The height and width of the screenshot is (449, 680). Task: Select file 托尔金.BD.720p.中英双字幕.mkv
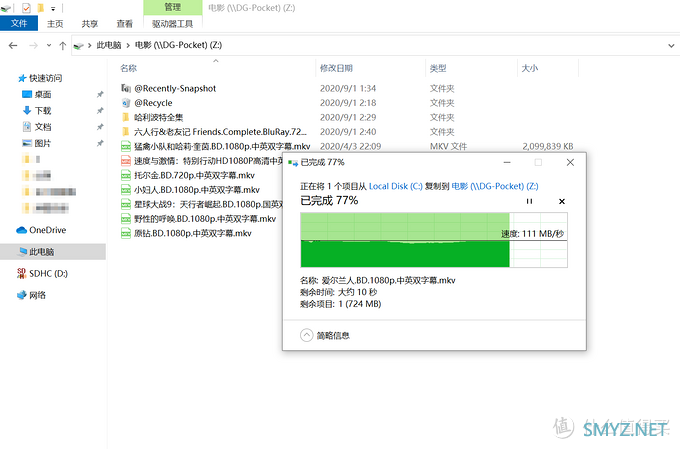click(194, 175)
